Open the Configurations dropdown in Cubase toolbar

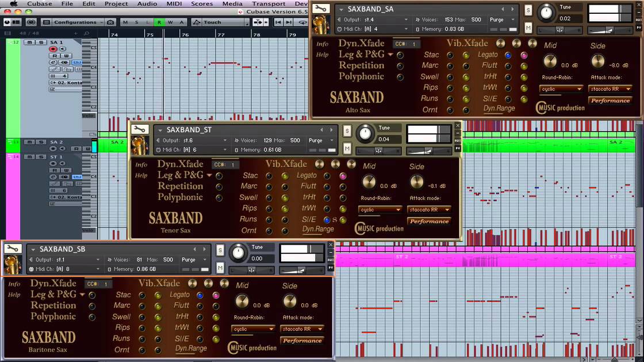pos(78,22)
